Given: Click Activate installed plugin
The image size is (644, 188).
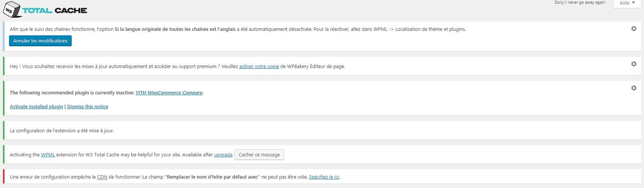Looking at the screenshot, I should coord(36,107).
